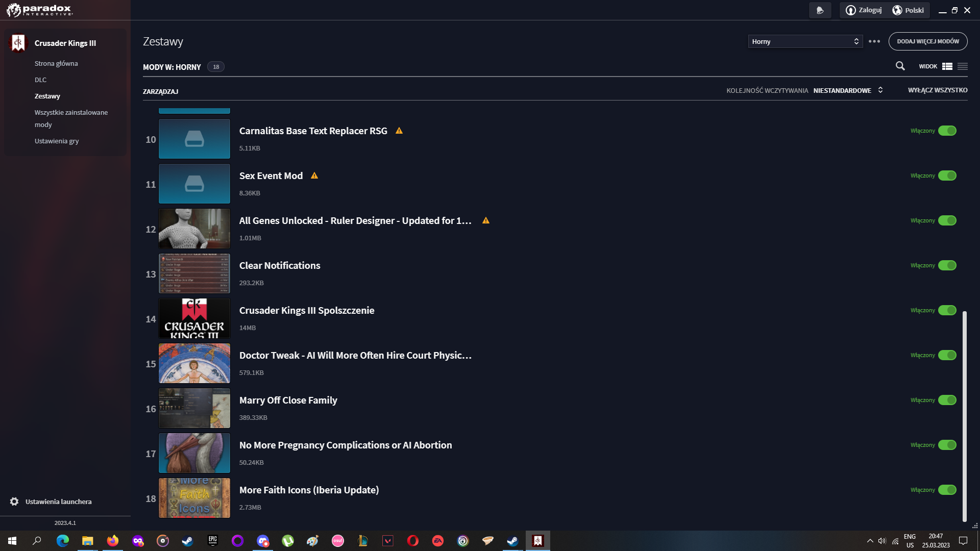
Task: Turn off No More Pregnancy Complications mod
Action: (x=947, y=445)
